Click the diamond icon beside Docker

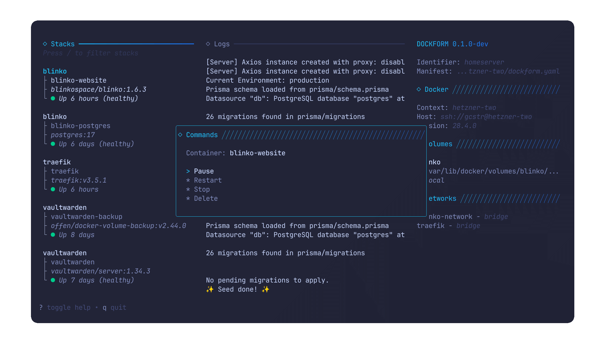pyautogui.click(x=419, y=89)
